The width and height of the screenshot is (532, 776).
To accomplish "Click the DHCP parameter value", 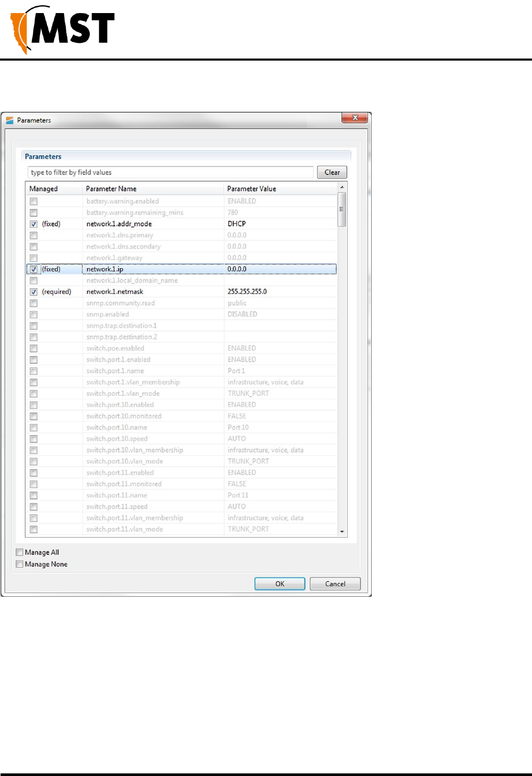I will point(237,224).
